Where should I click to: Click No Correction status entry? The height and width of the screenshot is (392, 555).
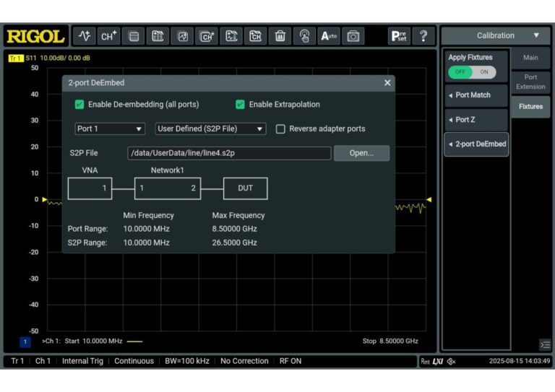point(244,361)
